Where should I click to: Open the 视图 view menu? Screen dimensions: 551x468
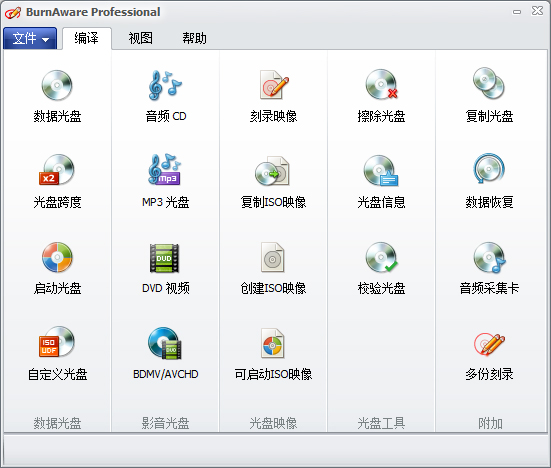coord(141,38)
